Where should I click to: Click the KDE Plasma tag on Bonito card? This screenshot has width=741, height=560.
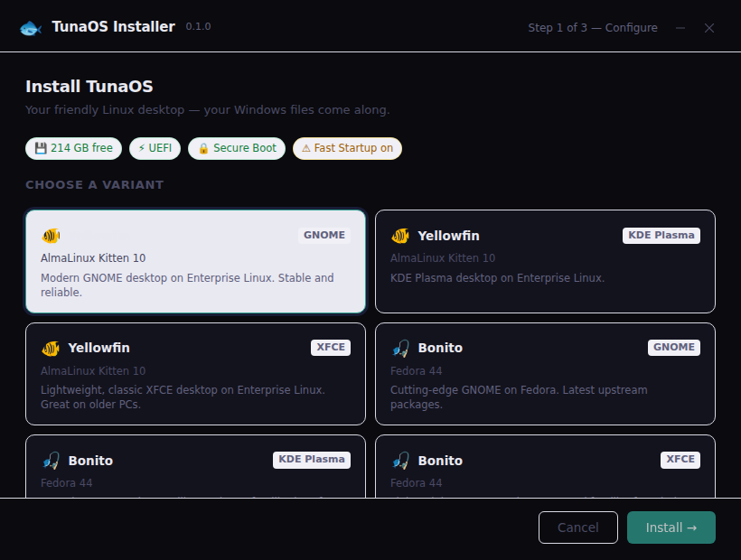click(312, 460)
